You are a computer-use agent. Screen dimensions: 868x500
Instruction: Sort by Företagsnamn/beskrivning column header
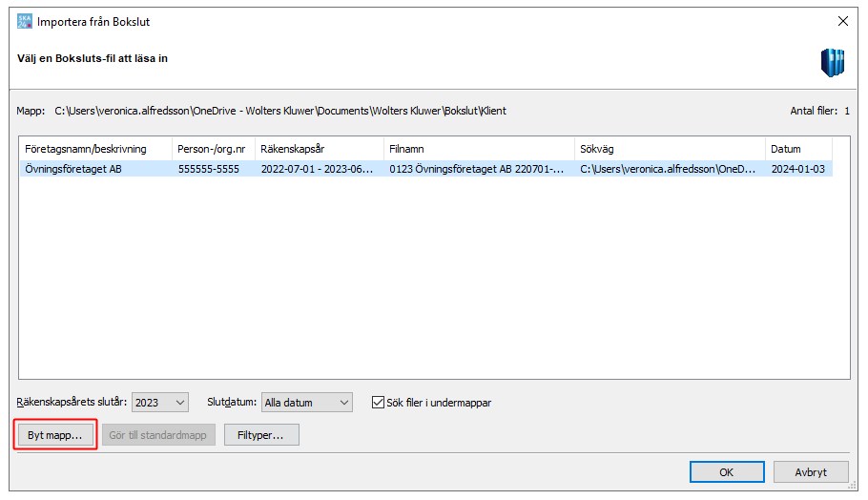[95, 149]
